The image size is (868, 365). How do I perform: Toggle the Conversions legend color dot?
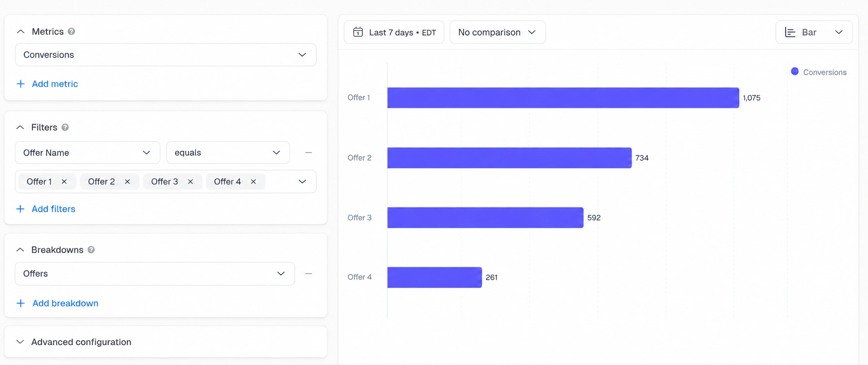[794, 71]
